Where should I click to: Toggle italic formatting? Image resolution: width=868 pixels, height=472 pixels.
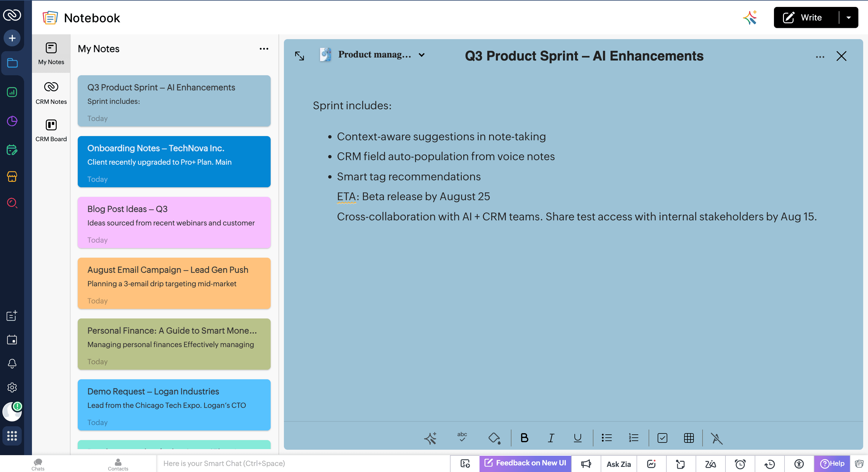551,438
